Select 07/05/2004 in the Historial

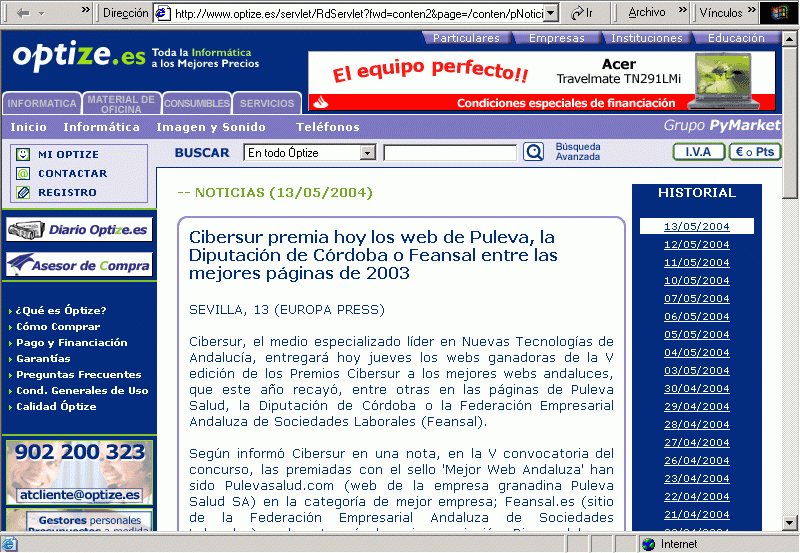pos(696,298)
